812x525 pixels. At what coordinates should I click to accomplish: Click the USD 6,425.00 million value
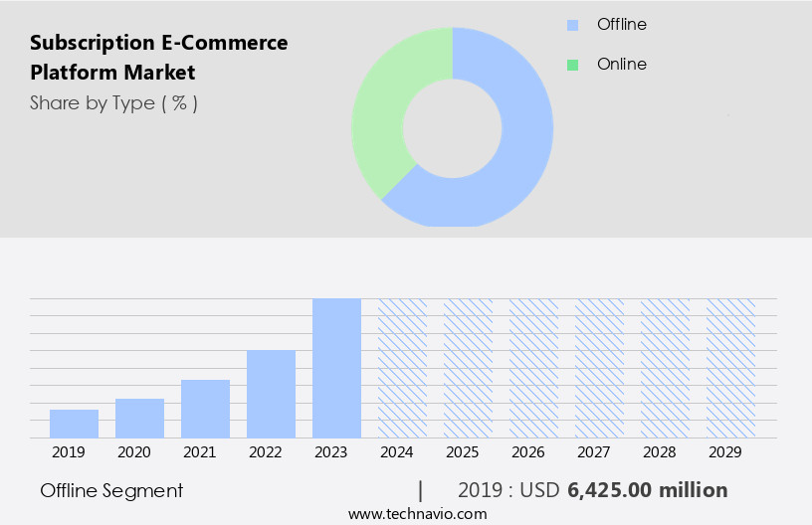(647, 490)
